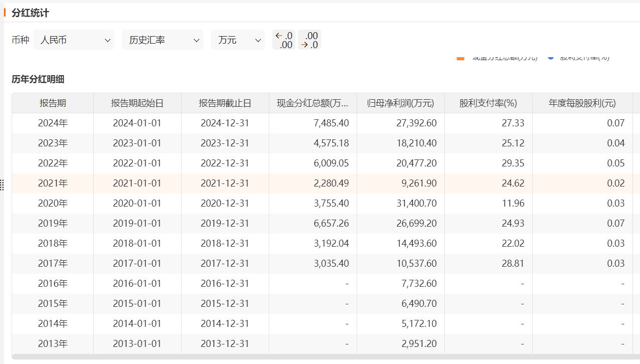
Task: Click the 报告期起始日 column header
Action: (137, 103)
